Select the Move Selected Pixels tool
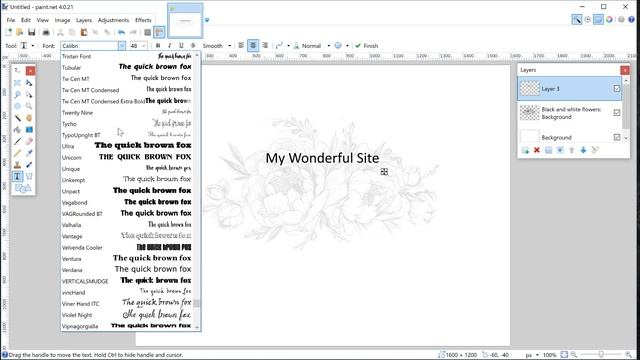The height and width of the screenshot is (360, 640). [29, 83]
